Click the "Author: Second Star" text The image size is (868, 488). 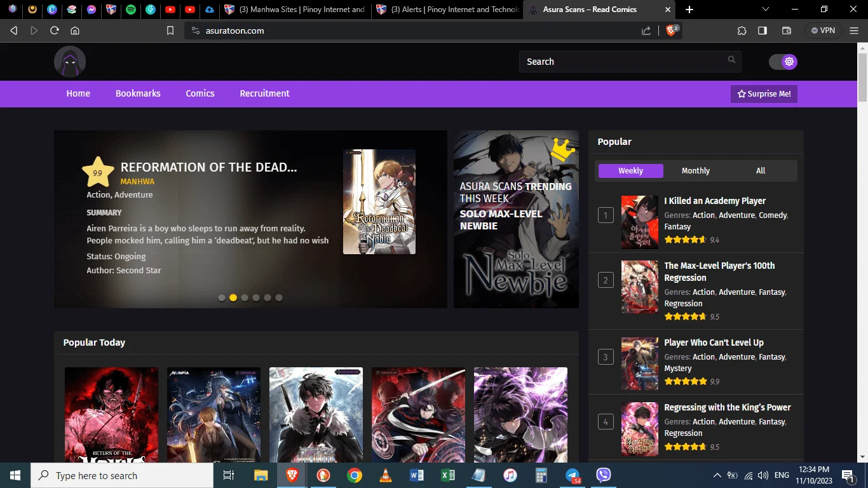point(124,271)
